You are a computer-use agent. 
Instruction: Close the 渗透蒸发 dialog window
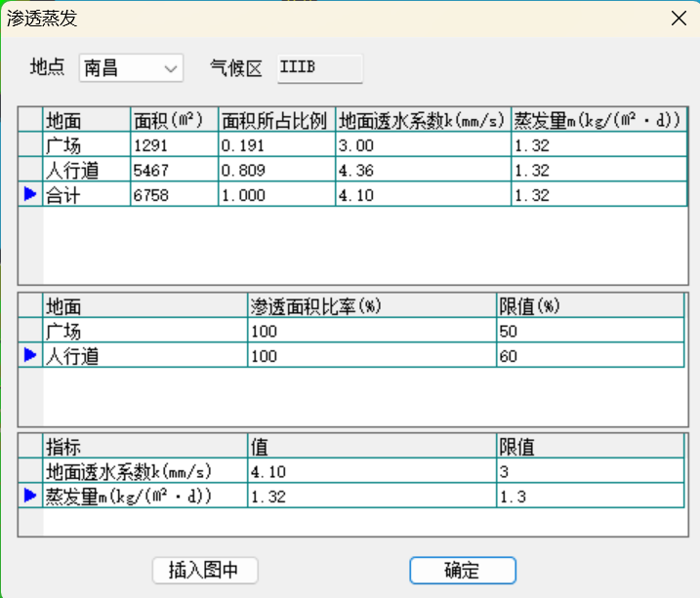(x=678, y=19)
